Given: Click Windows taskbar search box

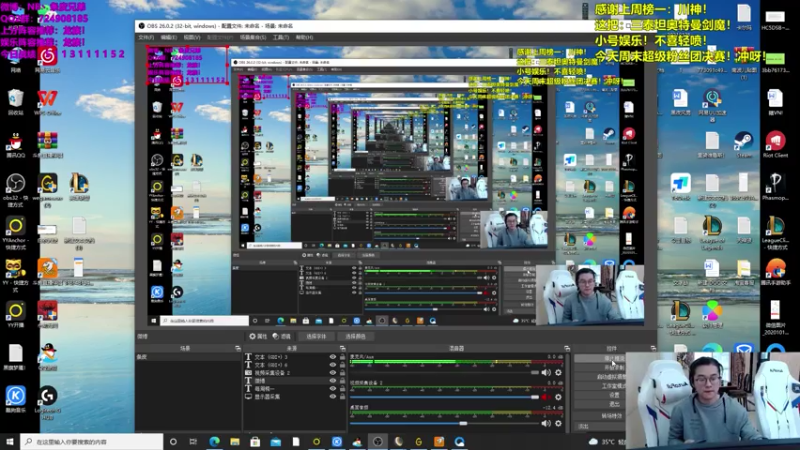Looking at the screenshot, I should (x=92, y=442).
